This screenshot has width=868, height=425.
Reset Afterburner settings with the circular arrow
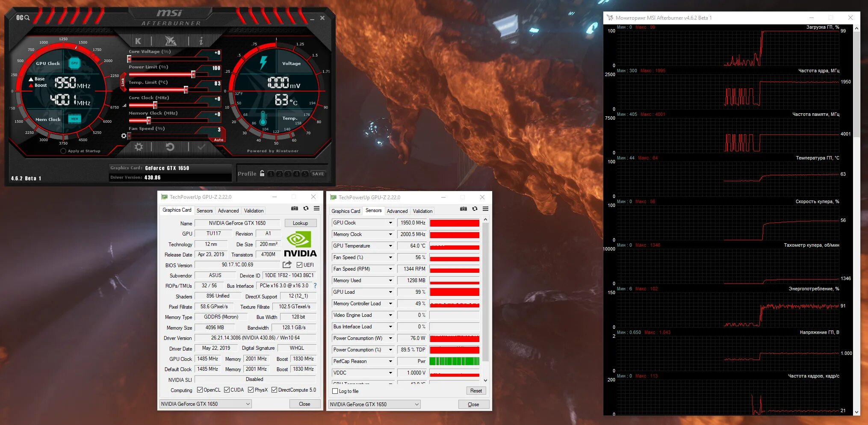[170, 147]
